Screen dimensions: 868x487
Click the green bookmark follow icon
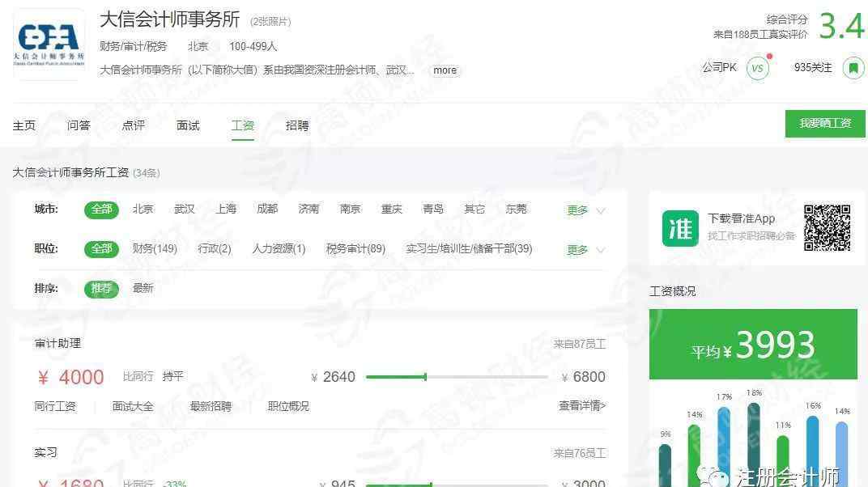(853, 69)
